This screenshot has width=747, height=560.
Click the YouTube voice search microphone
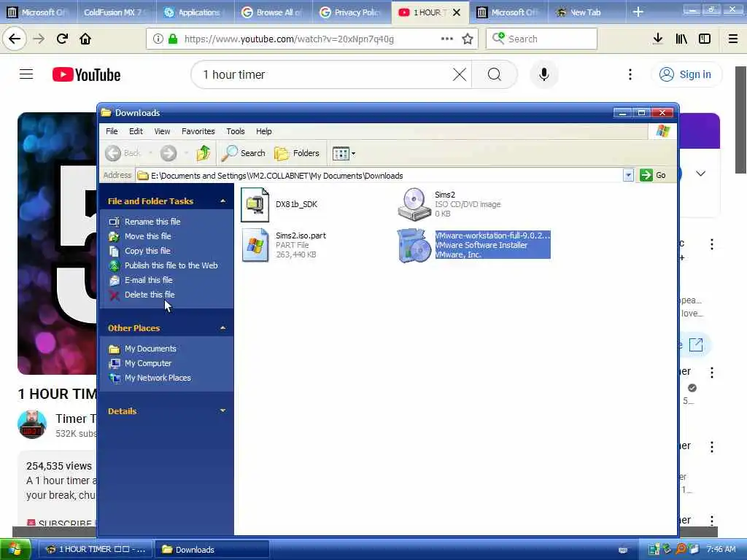point(544,74)
